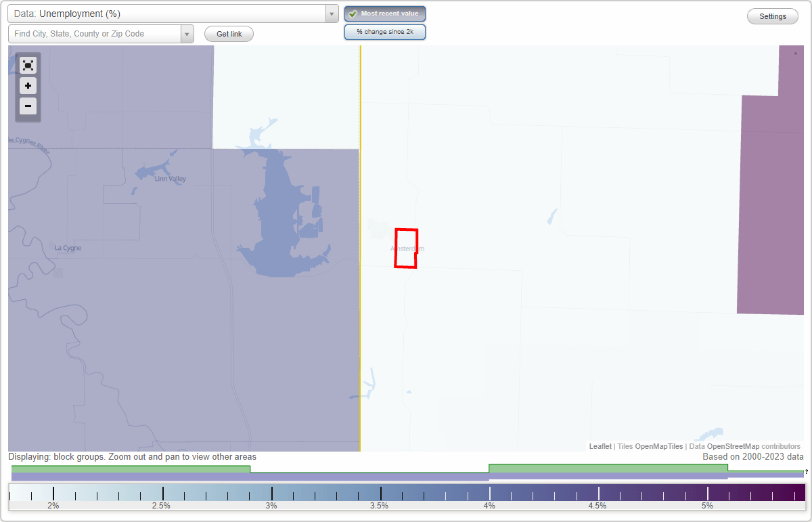Toggle fullscreen map view icon

pos(28,65)
